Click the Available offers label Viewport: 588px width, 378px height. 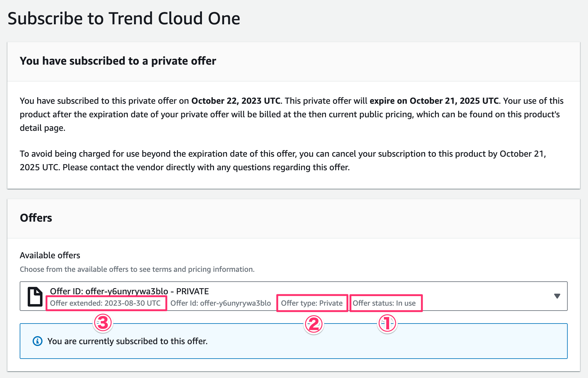[50, 255]
